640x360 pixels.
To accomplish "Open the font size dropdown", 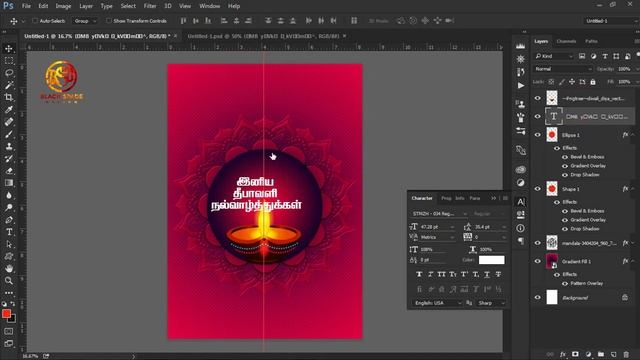I will (452, 227).
